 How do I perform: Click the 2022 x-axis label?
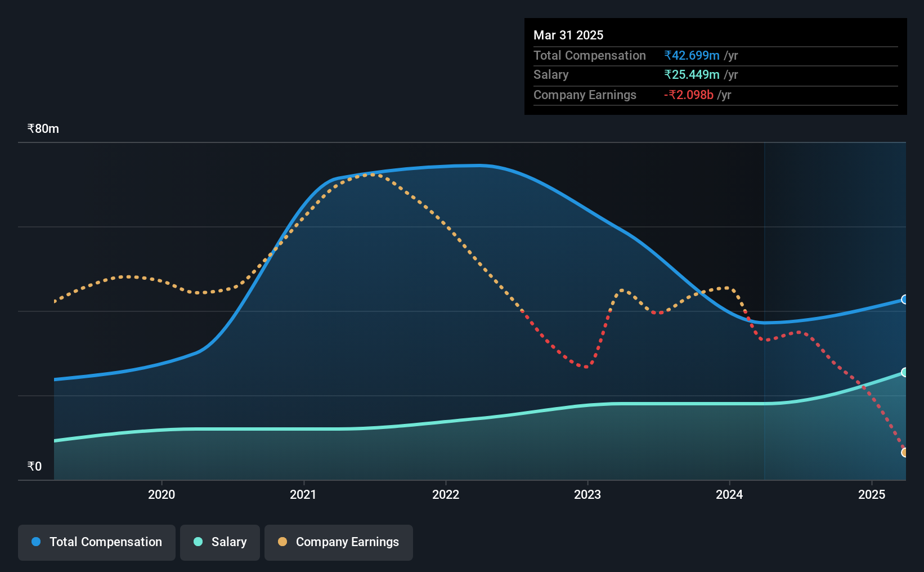[446, 494]
